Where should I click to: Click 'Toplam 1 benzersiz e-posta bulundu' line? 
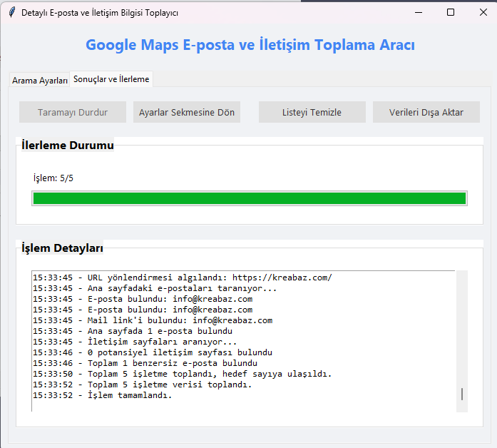[x=145, y=363]
